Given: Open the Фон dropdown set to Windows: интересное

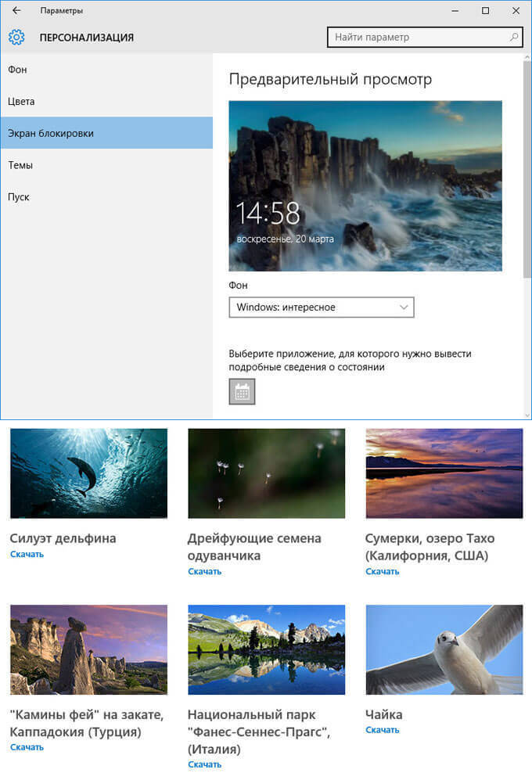Looking at the screenshot, I should coord(321,307).
